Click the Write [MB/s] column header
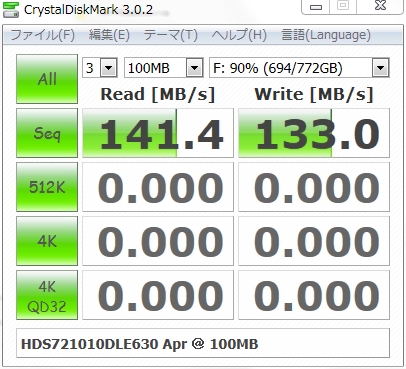 click(x=314, y=94)
